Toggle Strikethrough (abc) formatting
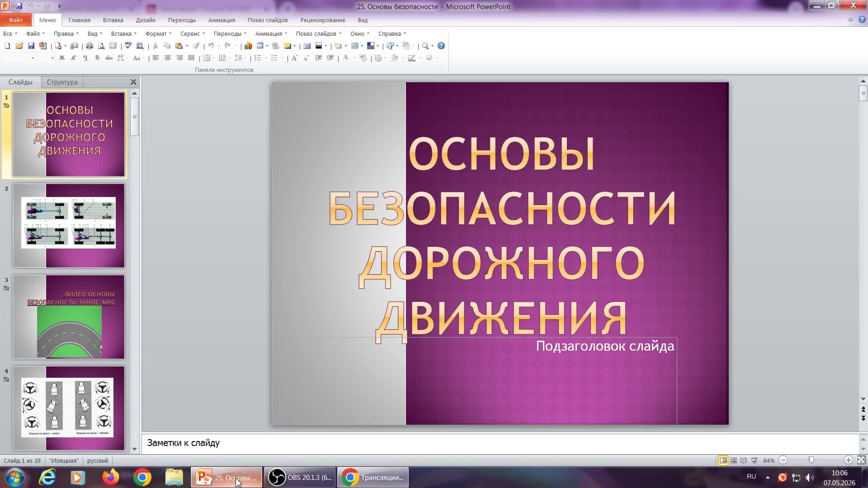 coord(108,58)
